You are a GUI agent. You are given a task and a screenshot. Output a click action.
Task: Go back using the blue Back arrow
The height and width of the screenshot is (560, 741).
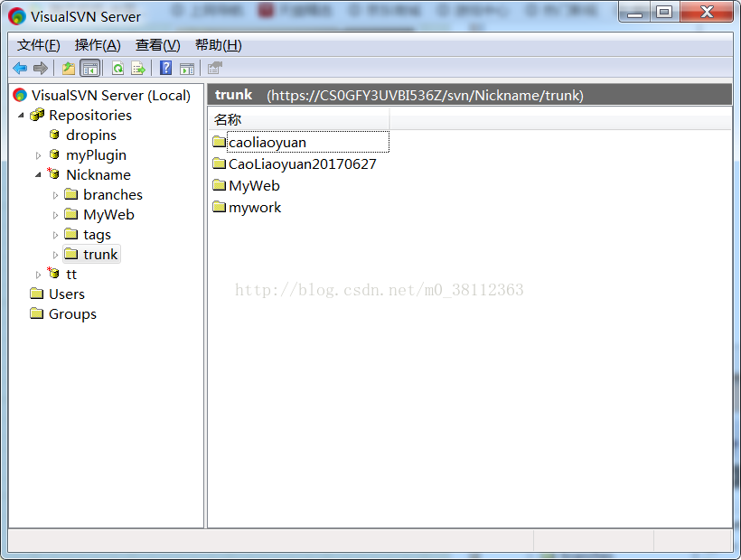tap(20, 69)
